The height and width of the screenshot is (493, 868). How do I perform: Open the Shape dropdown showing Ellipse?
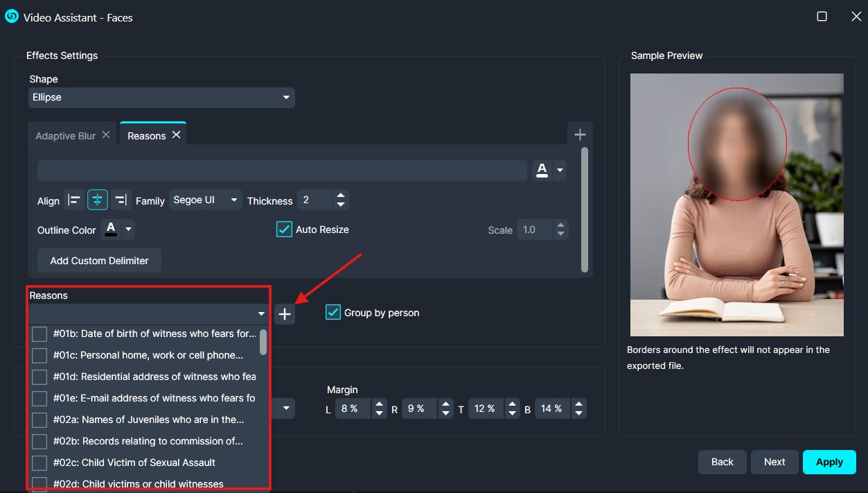tap(161, 98)
